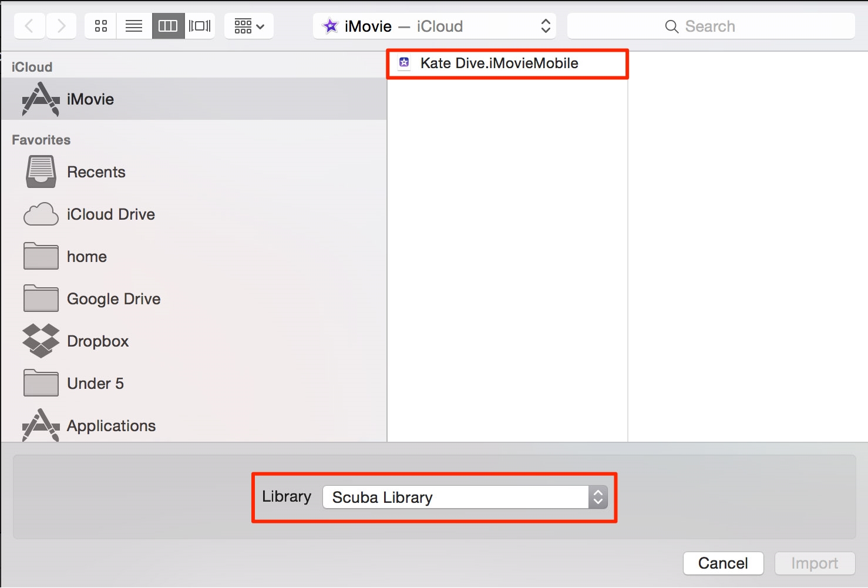Click the iCloud Drive cloud icon
Screen dimensions: 868x588
coord(41,214)
